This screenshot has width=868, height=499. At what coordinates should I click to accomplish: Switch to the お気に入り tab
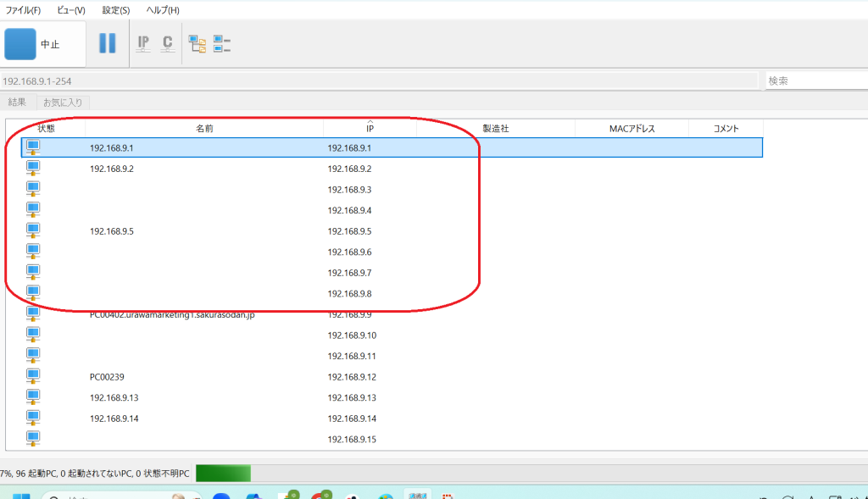(x=63, y=103)
